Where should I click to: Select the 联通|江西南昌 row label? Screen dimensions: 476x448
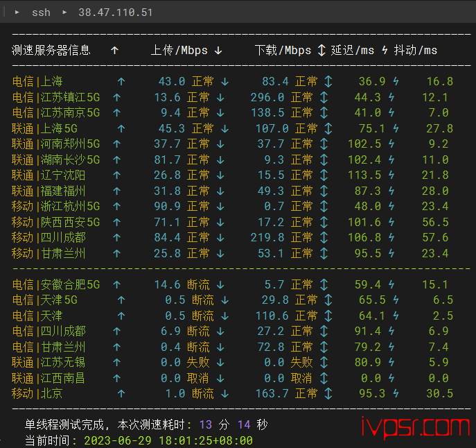pos(49,379)
